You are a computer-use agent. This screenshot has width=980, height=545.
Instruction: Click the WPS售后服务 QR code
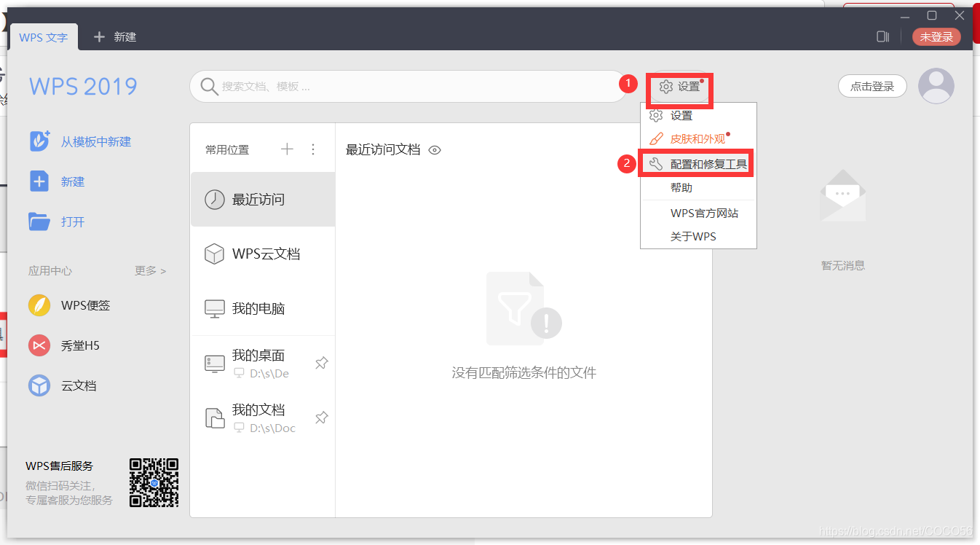pos(154,482)
